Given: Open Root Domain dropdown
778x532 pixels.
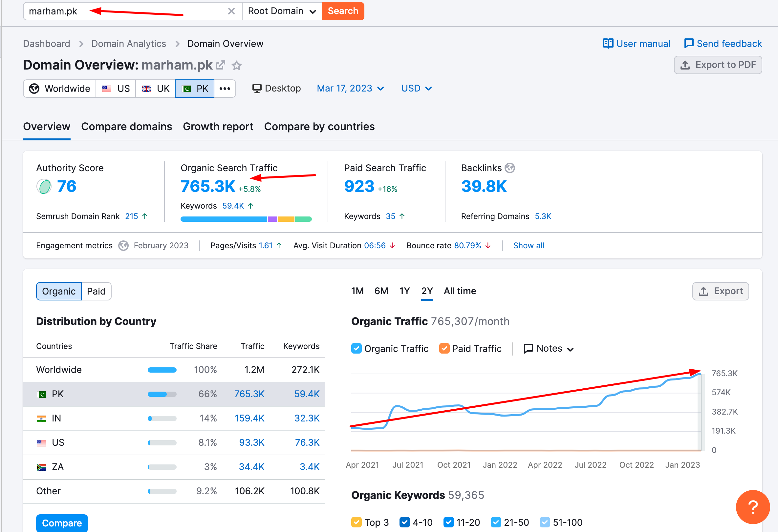Looking at the screenshot, I should (282, 11).
